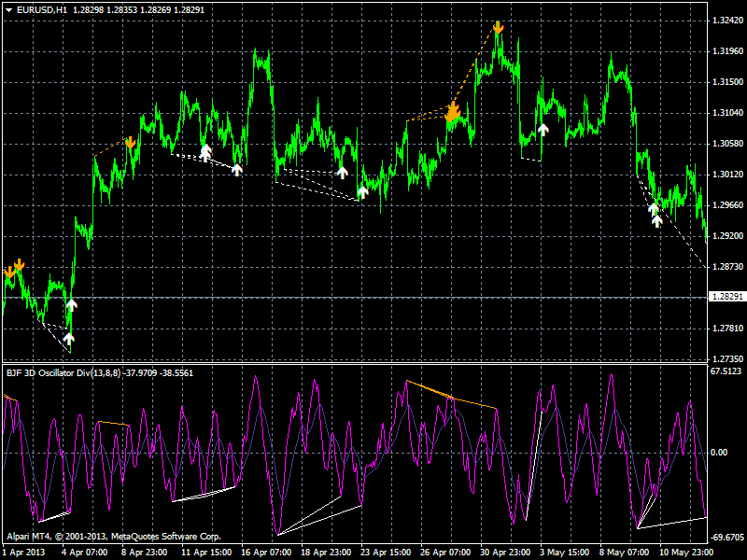Select the stacked white buy arrows near 11 Apr 15:00

[205, 153]
